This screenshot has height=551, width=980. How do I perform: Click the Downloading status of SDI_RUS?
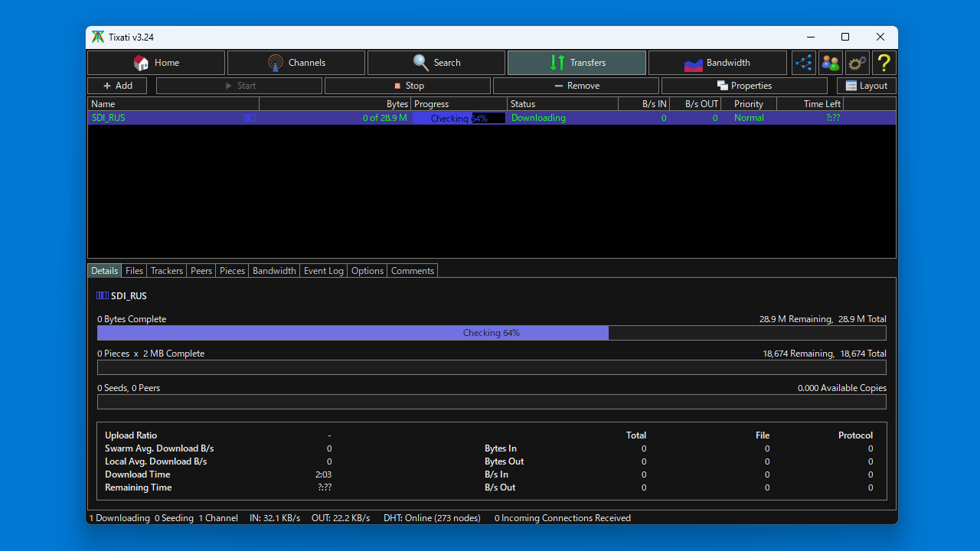[x=538, y=118]
